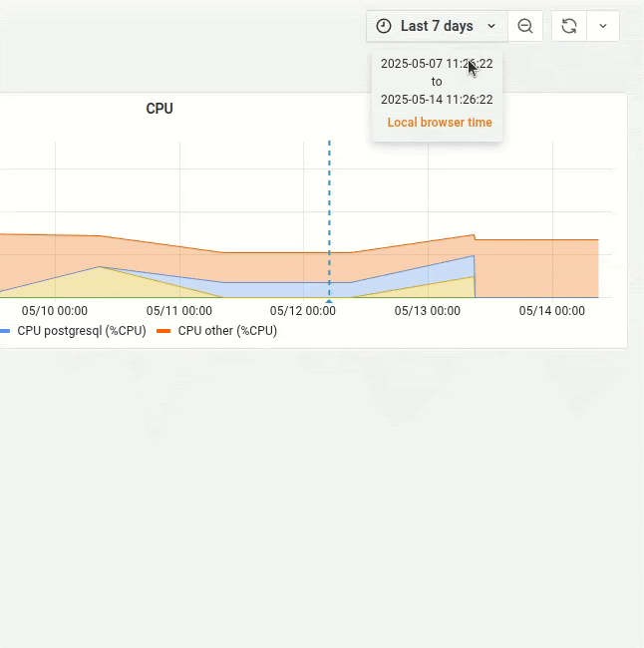This screenshot has width=644, height=648.
Task: Zoom out the time range
Action: tap(525, 26)
